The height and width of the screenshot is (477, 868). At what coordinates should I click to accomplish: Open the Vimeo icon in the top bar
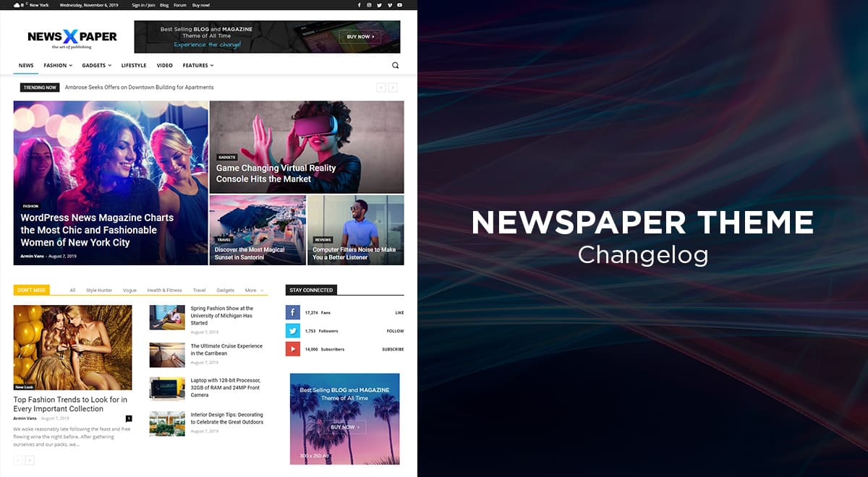pyautogui.click(x=389, y=5)
